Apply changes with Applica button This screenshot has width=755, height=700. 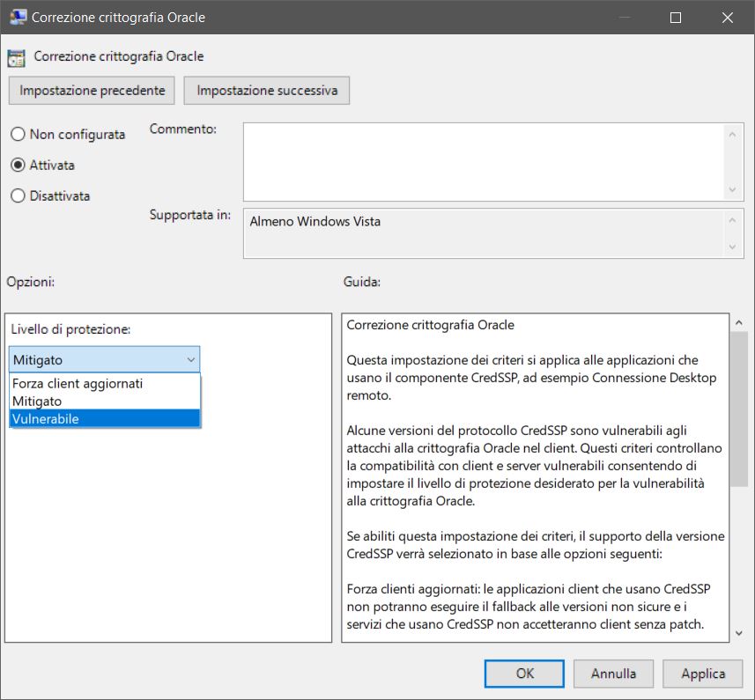click(703, 674)
